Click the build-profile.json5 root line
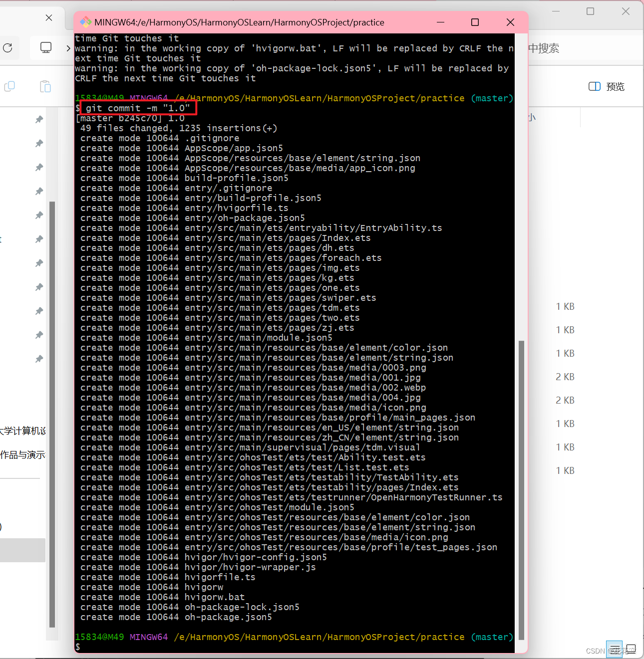This screenshot has width=644, height=659. click(x=184, y=178)
